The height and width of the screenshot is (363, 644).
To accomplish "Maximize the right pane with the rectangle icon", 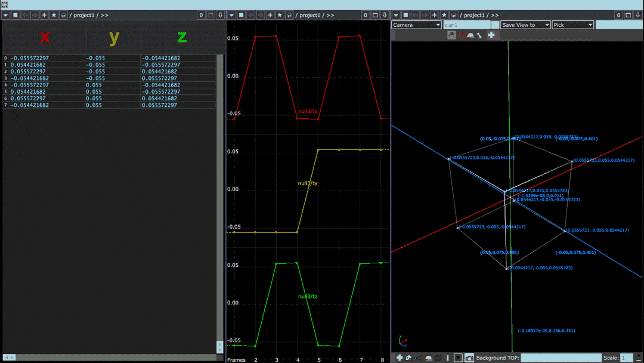I will tap(628, 15).
